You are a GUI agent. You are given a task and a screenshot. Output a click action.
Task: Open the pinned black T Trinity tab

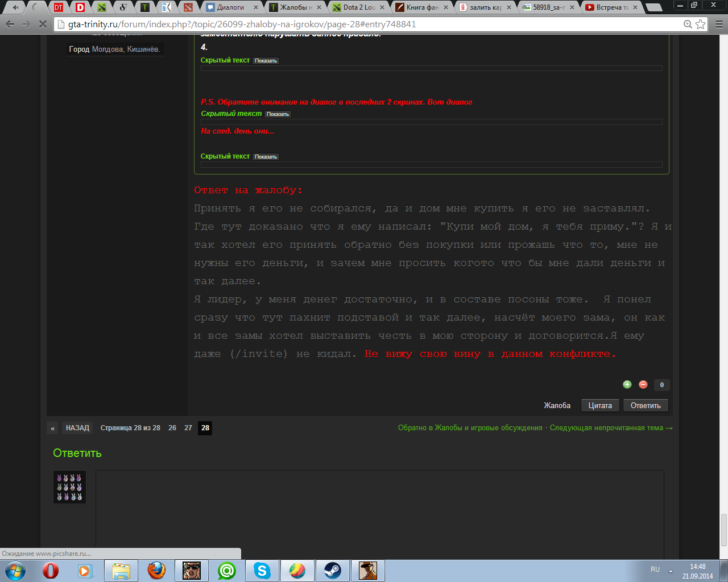pos(145,7)
